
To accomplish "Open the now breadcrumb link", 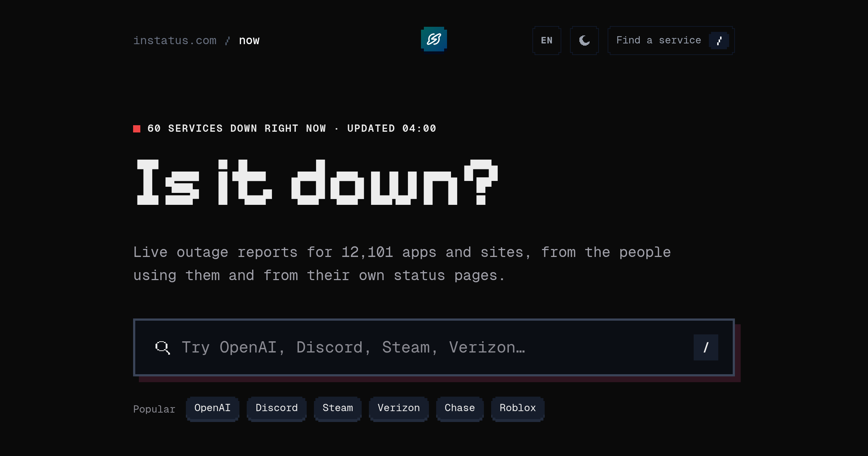I will coord(249,41).
